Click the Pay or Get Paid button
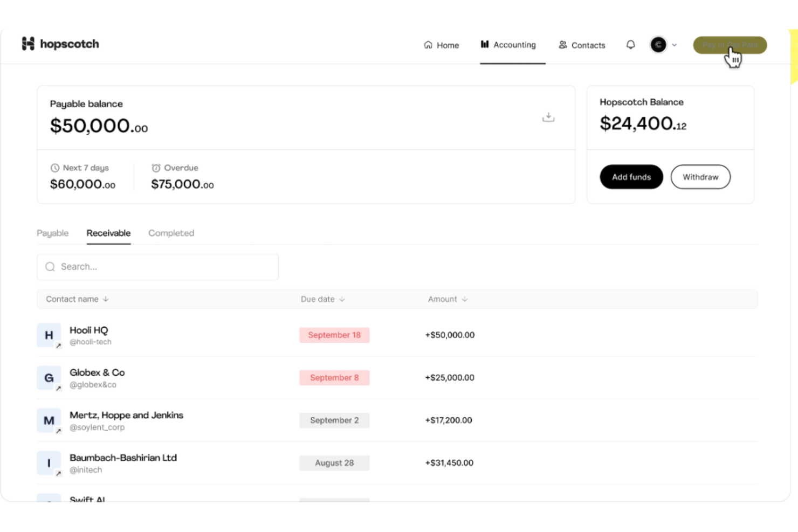 point(730,45)
